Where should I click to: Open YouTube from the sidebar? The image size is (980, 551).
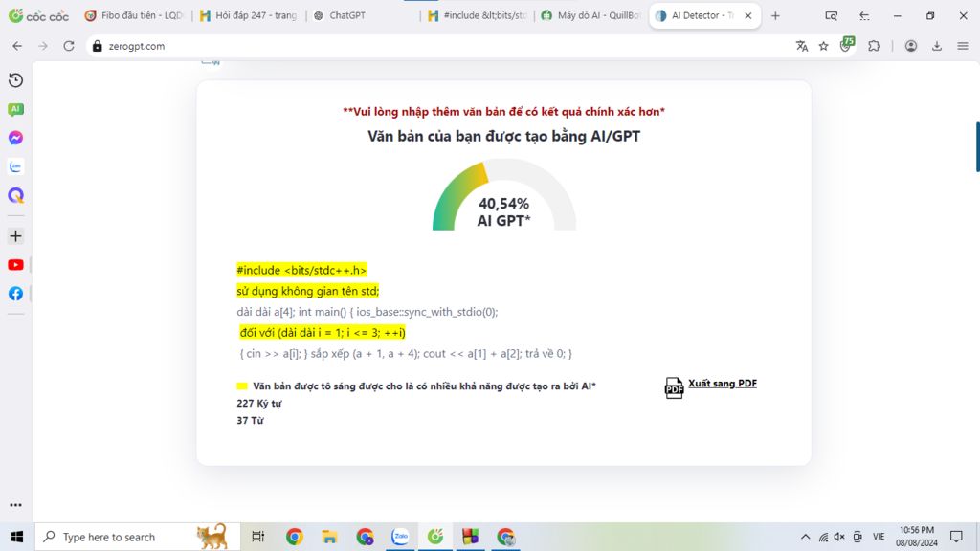pyautogui.click(x=15, y=265)
